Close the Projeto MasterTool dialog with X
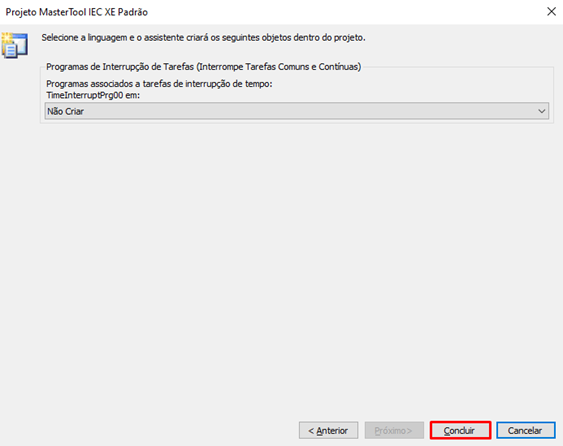The width and height of the screenshot is (563, 446). point(551,11)
